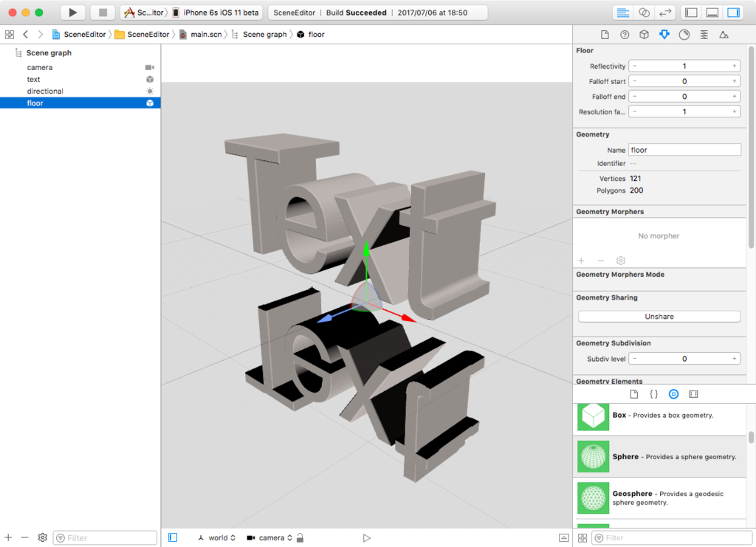756x547 pixels.
Task: Increase the Reflectivity value
Action: (x=735, y=66)
